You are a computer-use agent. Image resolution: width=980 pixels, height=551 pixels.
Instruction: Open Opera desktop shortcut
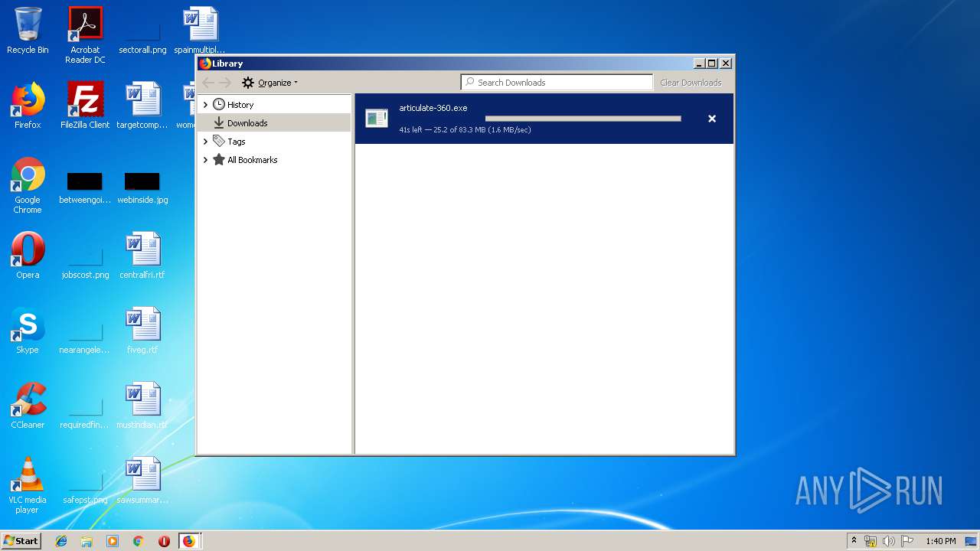point(28,256)
